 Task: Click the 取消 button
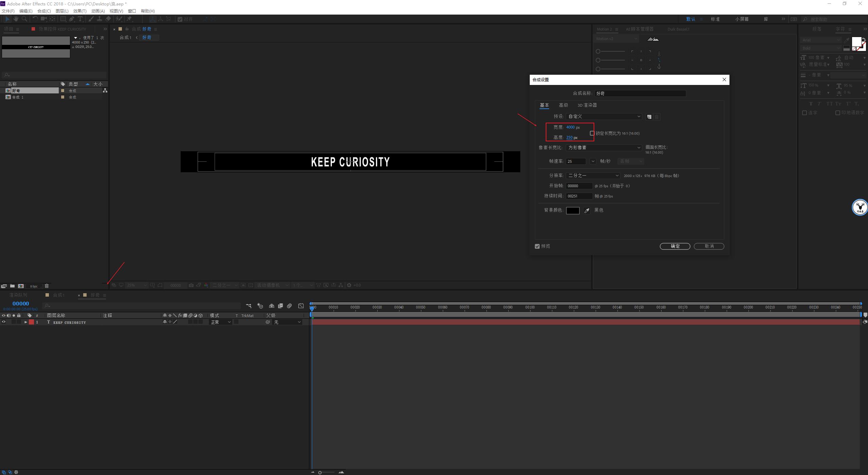coord(709,246)
